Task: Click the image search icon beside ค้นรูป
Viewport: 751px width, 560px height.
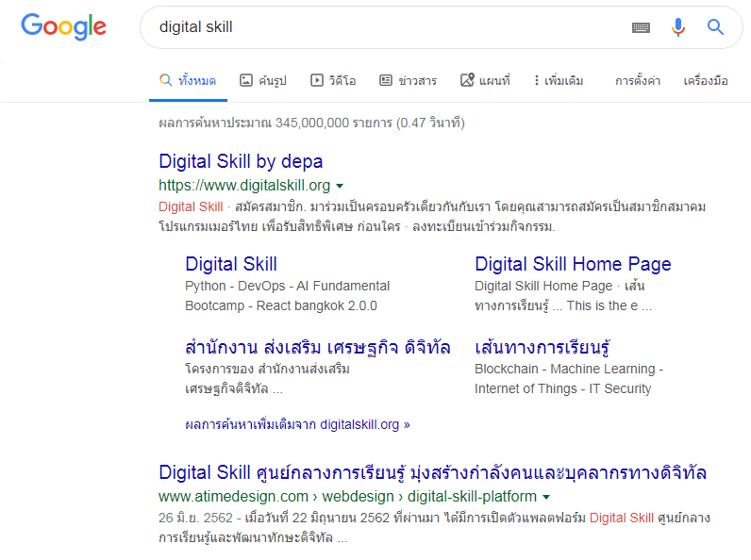Action: (x=245, y=80)
